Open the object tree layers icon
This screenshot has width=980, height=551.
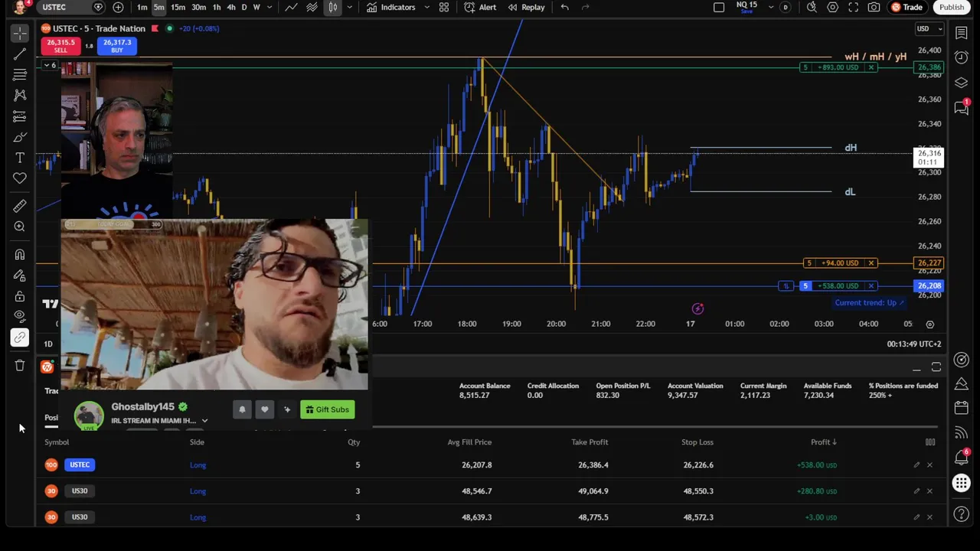tap(962, 83)
